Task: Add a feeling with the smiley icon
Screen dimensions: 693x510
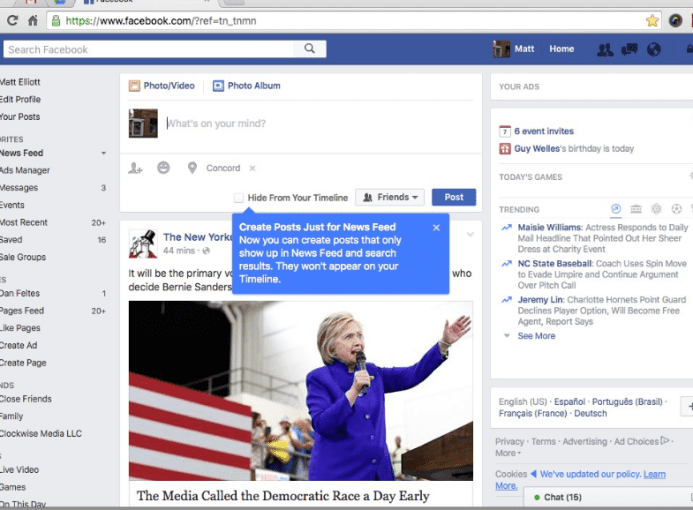Action: point(163,168)
